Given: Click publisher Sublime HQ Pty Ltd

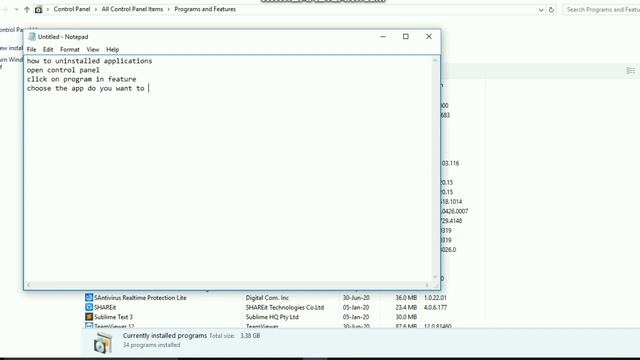Looking at the screenshot, I should click(272, 317).
